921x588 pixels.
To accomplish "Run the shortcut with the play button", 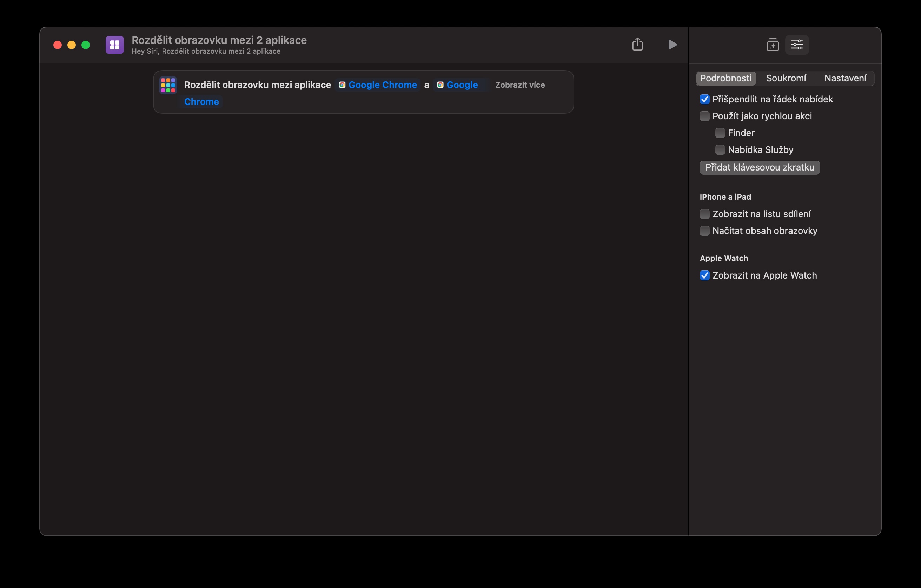I will point(672,44).
